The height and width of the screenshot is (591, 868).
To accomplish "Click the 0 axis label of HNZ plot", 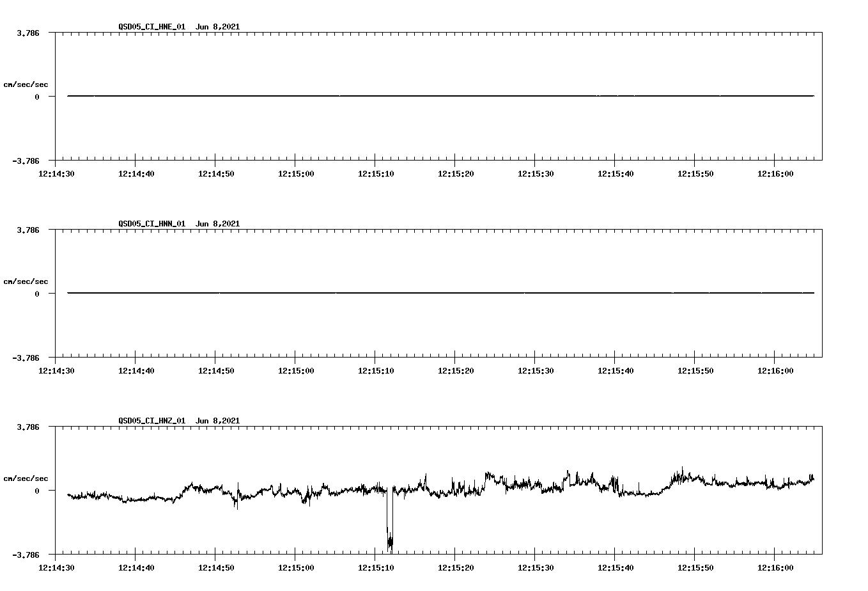I will coord(37,491).
